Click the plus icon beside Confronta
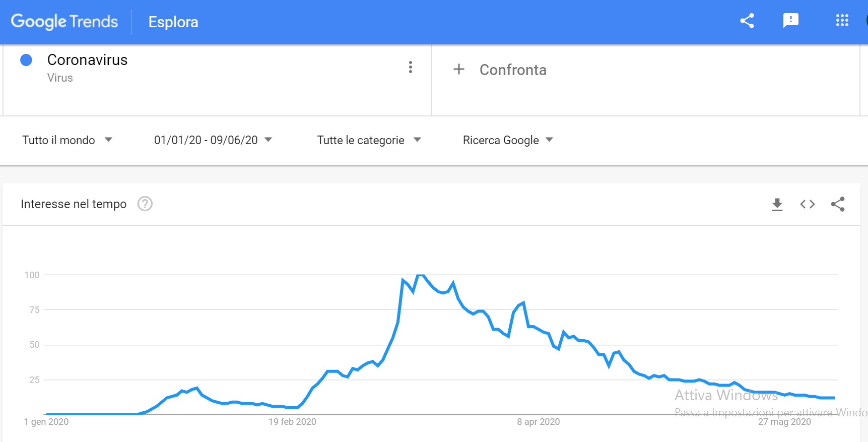Viewport: 868px width, 442px height. (x=459, y=69)
